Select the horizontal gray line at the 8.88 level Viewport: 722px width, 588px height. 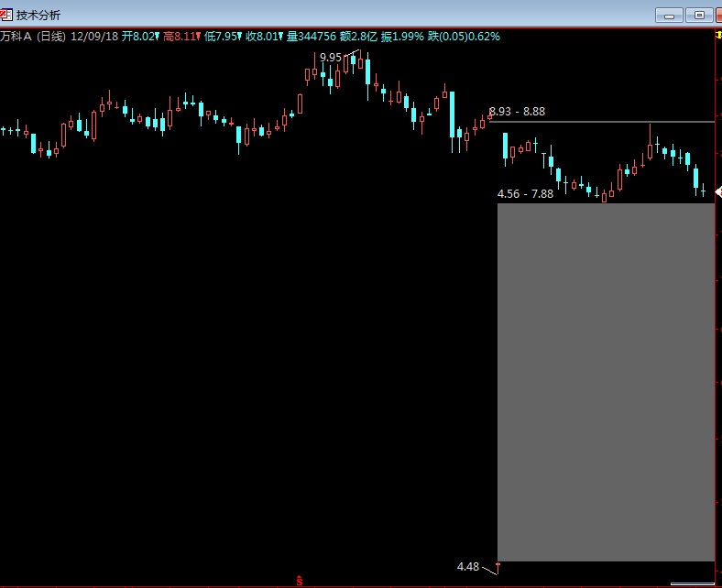point(601,122)
